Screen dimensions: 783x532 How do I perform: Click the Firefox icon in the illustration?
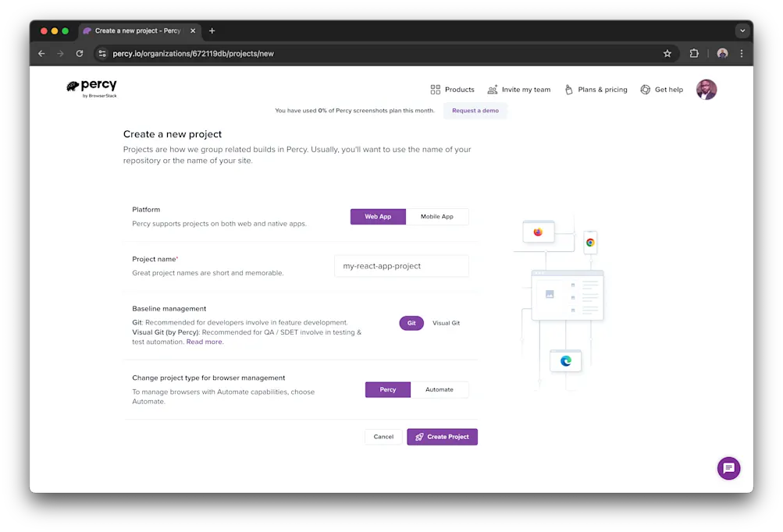pos(538,232)
